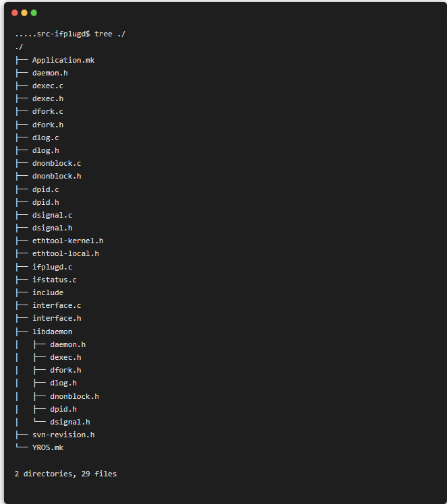The width and height of the screenshot is (447, 504).
Task: Click dnonblock.h inside libdaemon folder
Action: 74,396
